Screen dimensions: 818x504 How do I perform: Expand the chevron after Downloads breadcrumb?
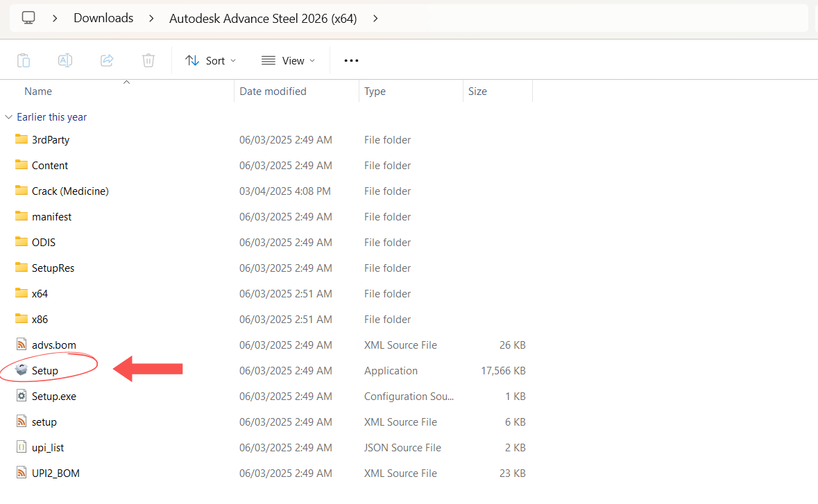point(151,18)
